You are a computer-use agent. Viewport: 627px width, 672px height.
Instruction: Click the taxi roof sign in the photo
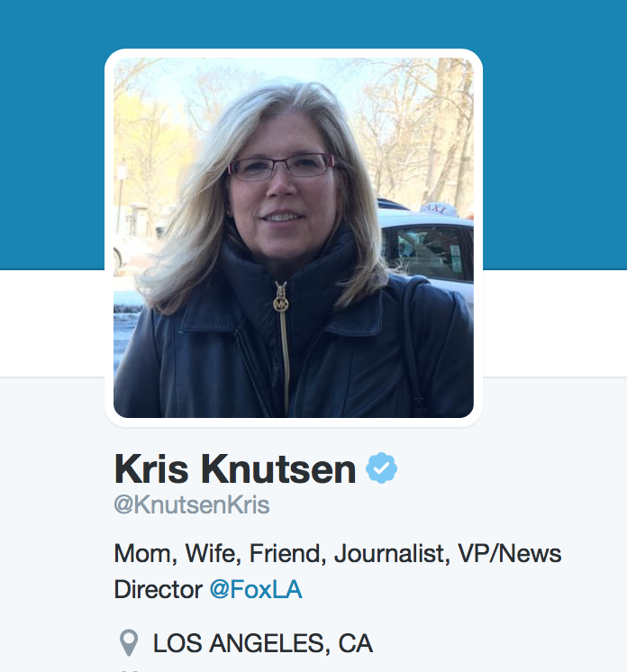437,210
